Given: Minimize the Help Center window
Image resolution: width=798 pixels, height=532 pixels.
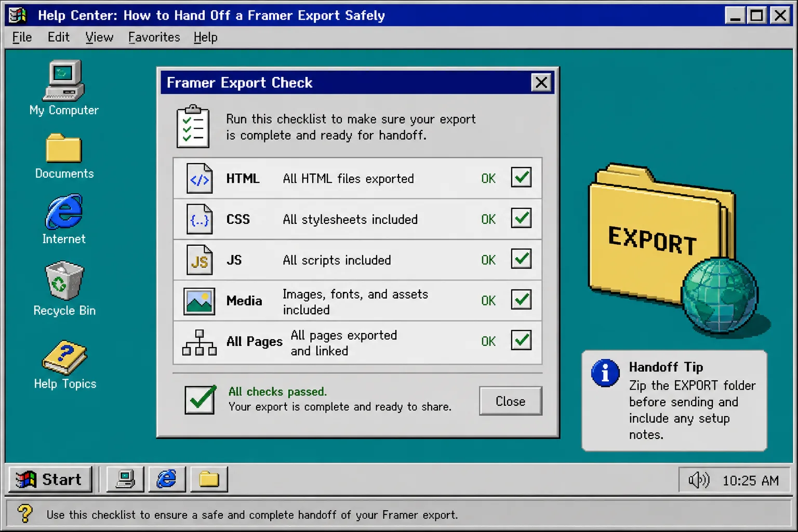Looking at the screenshot, I should pyautogui.click(x=735, y=15).
